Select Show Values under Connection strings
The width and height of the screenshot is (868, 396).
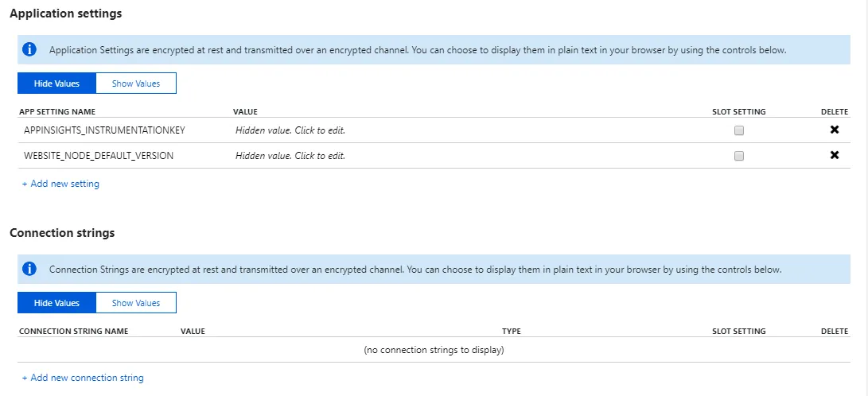tap(135, 303)
